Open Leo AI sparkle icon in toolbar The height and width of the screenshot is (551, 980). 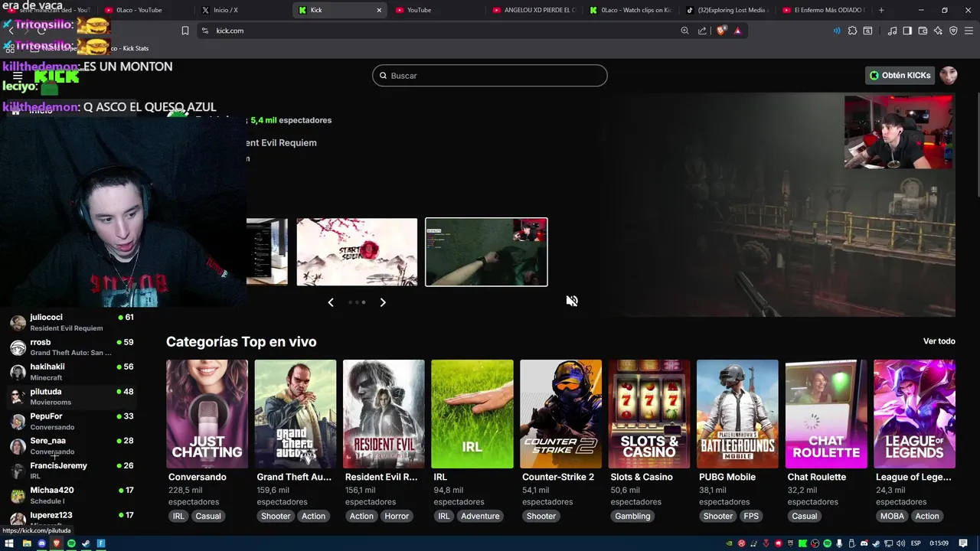(938, 31)
